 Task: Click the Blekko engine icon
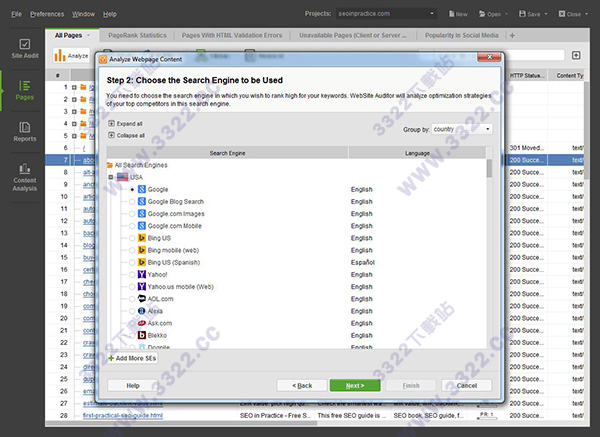(142, 335)
